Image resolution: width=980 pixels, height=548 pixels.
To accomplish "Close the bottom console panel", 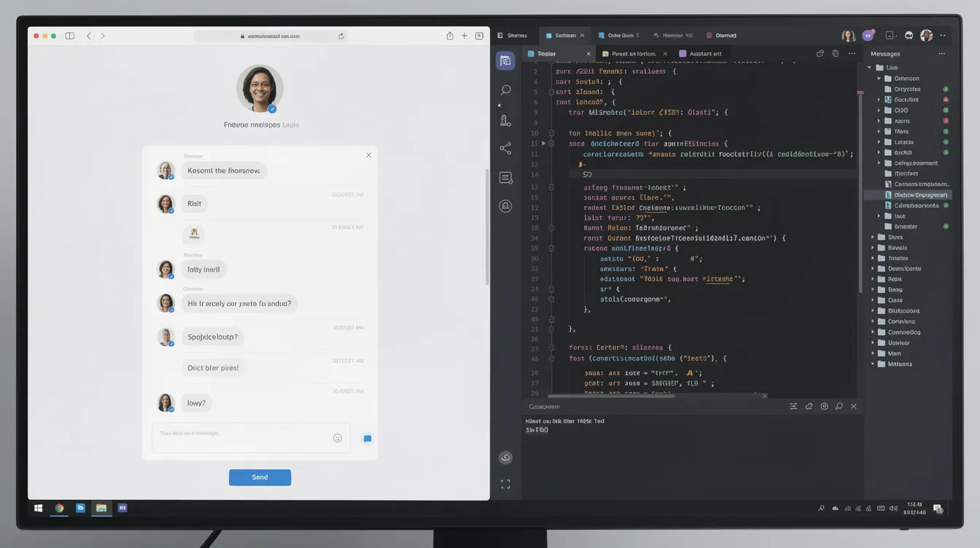I will 854,407.
